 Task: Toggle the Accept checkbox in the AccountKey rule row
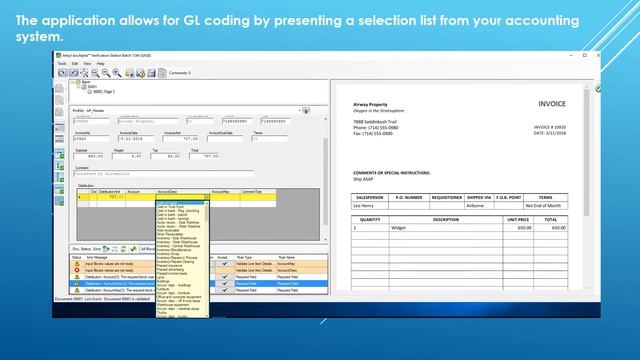coord(224,264)
